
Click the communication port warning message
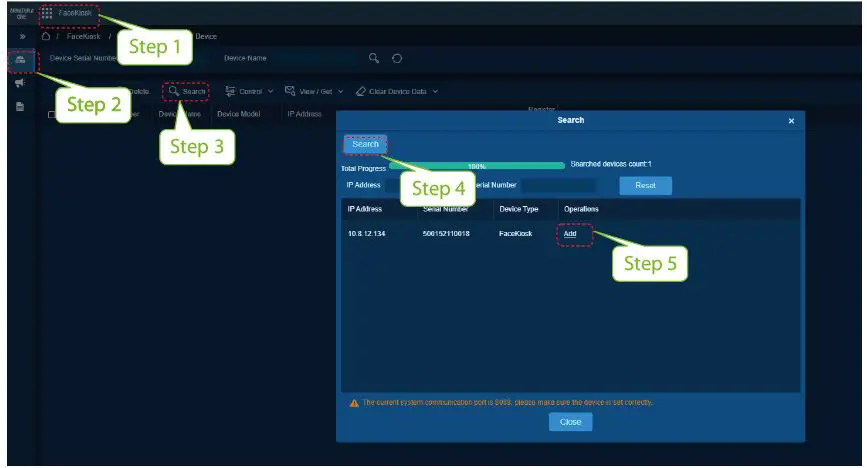pos(508,403)
